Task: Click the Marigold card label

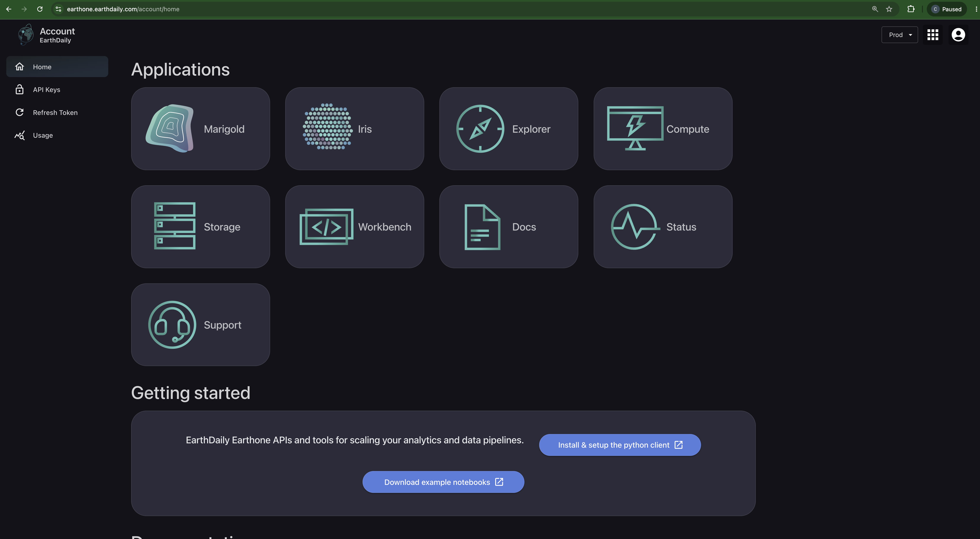Action: point(224,129)
